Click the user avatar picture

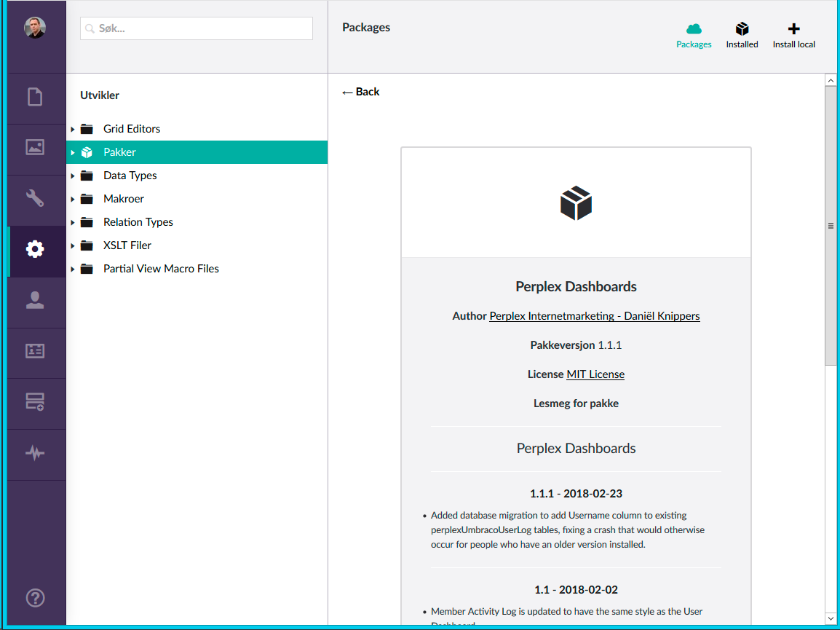pos(35,28)
